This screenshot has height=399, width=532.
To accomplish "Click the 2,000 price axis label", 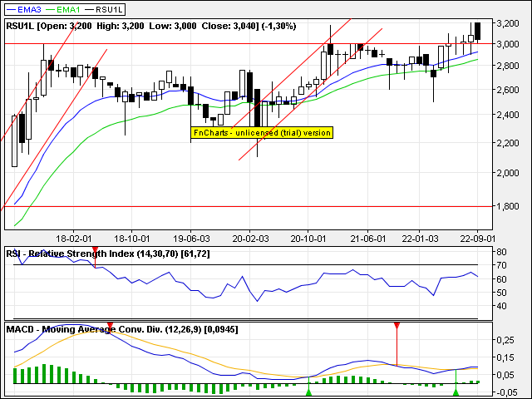I will pyautogui.click(x=508, y=173).
